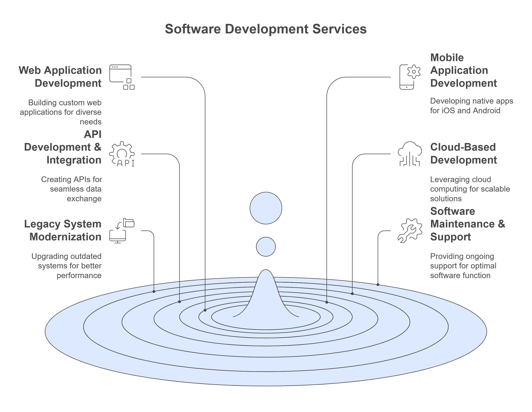Click the wrench and gear maintenance icon
This screenshot has width=532, height=412.
410,230
